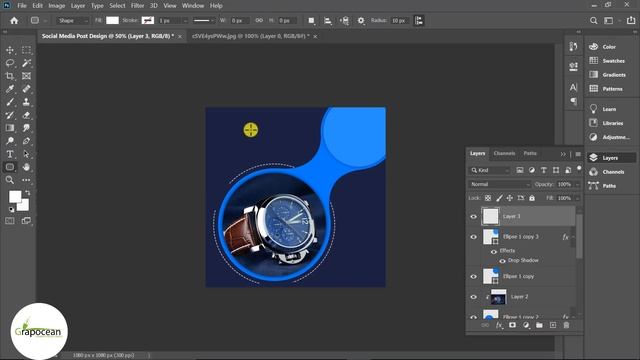Select the Zoom tool in toolbar
Viewport: 640px width, 360px height.
point(10,180)
